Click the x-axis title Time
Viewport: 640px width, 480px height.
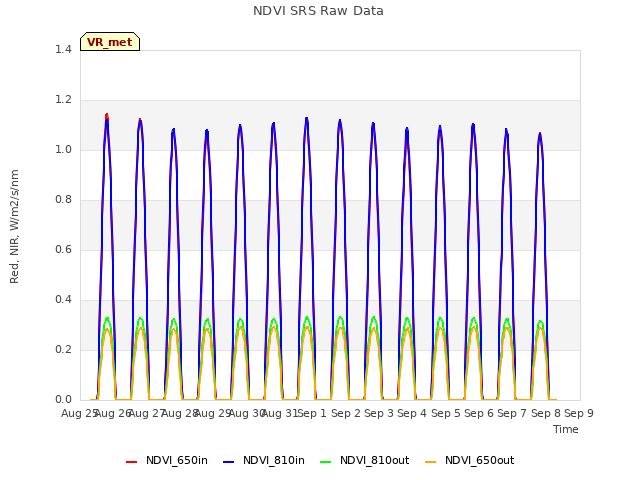point(566,429)
